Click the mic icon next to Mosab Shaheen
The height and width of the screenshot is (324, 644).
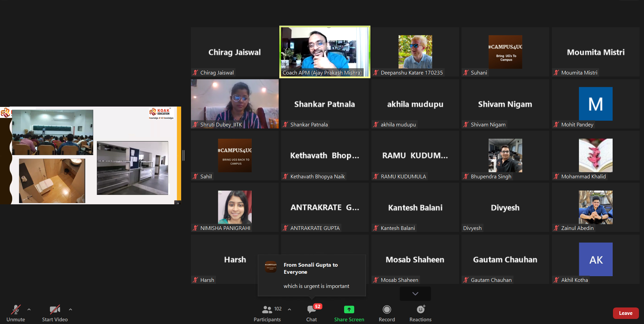(x=376, y=280)
